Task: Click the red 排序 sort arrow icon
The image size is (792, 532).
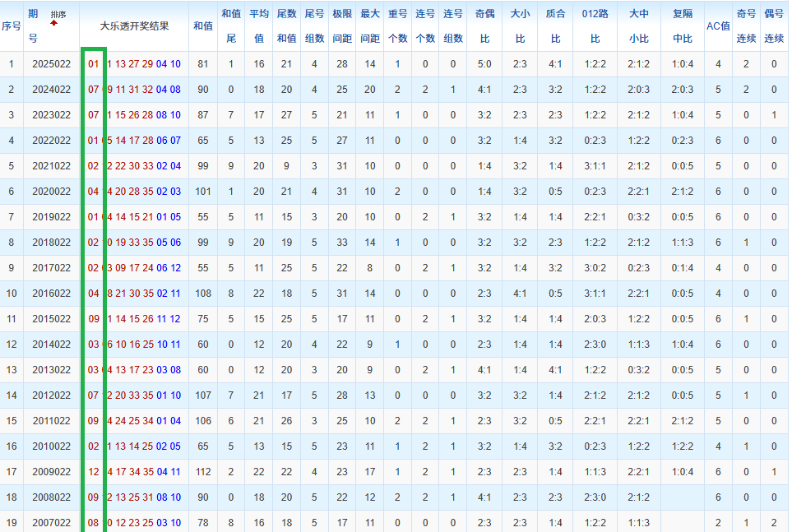Action: [x=54, y=22]
